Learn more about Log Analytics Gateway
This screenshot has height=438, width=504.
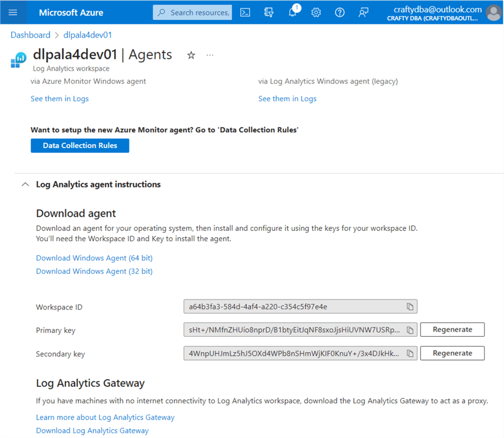click(105, 417)
